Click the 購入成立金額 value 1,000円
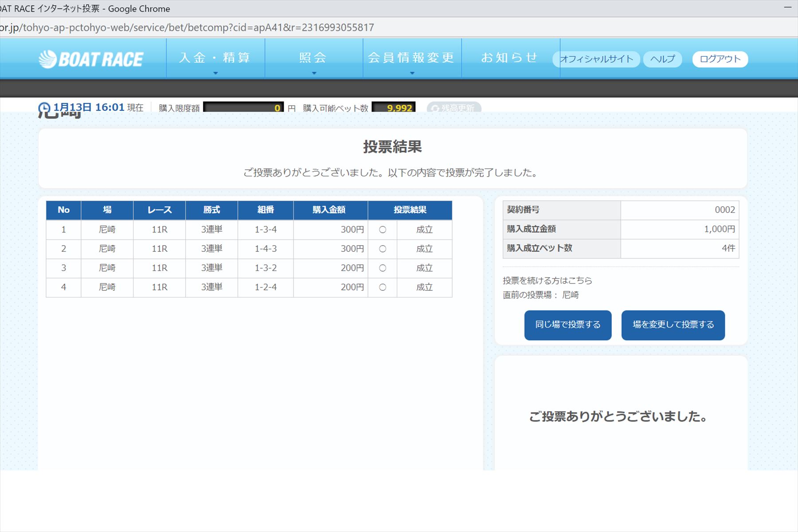 coord(720,229)
